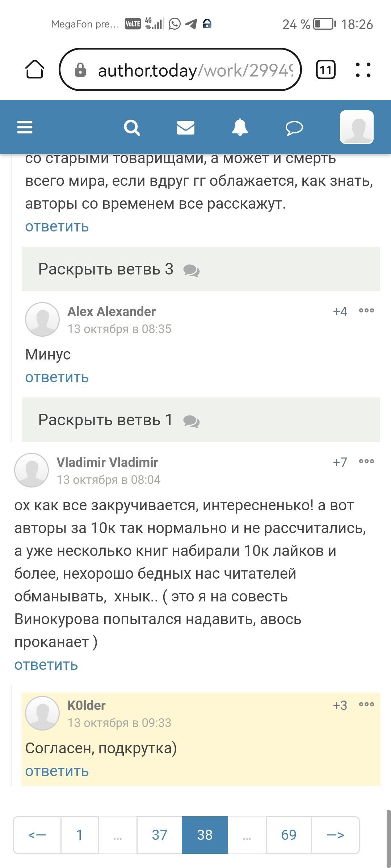391x868 pixels.
Task: Go to comments page 37
Action: tap(159, 835)
